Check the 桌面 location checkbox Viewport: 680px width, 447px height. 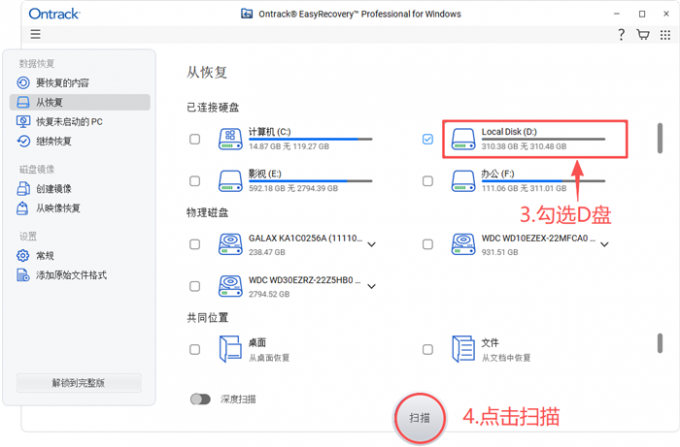point(195,349)
